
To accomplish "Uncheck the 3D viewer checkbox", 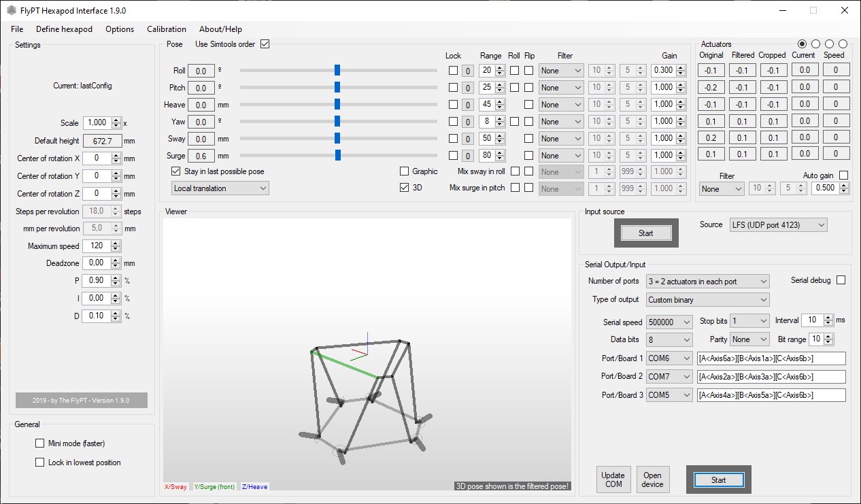I will [x=405, y=187].
